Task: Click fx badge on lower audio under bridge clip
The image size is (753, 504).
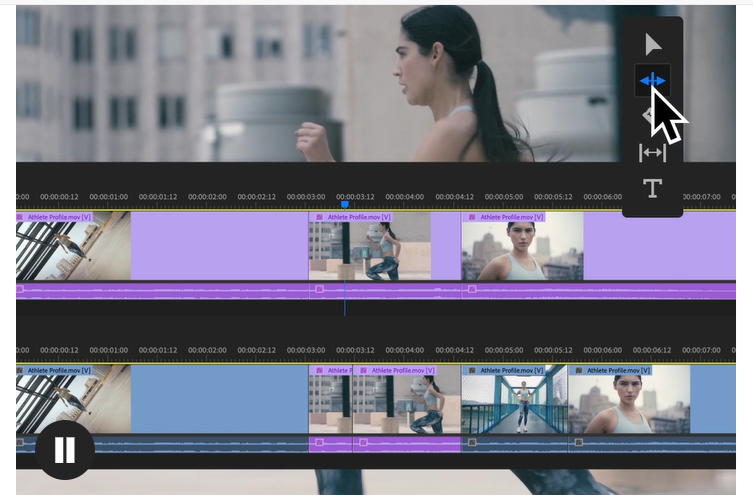Action: tap(472, 442)
